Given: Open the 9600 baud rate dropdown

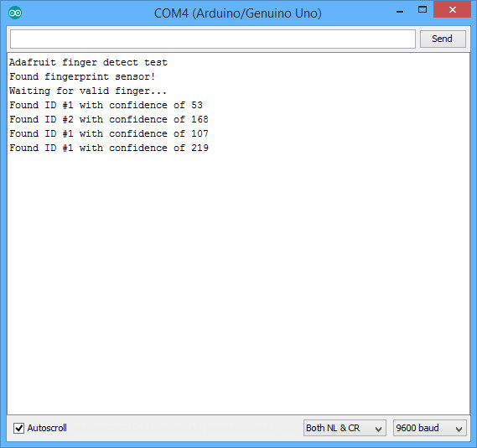Looking at the screenshot, I should [x=429, y=428].
